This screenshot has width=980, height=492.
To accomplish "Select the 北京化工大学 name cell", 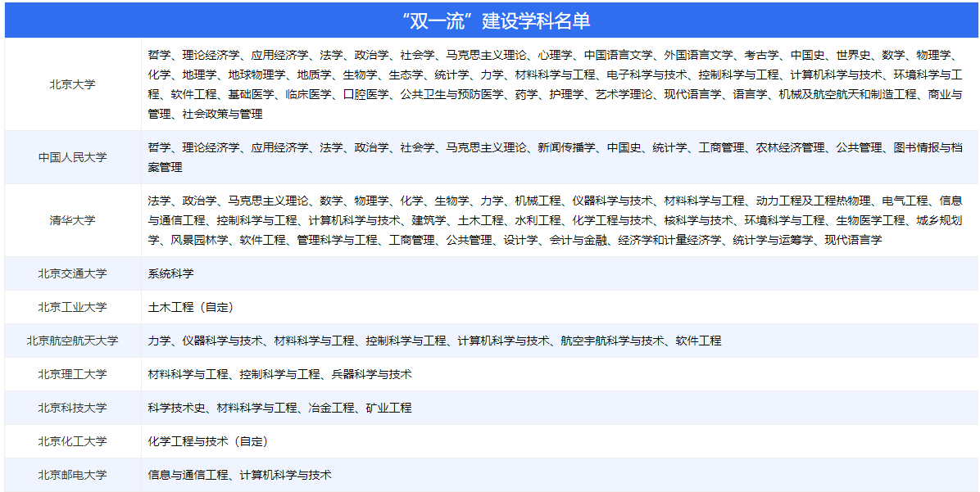I will click(72, 441).
